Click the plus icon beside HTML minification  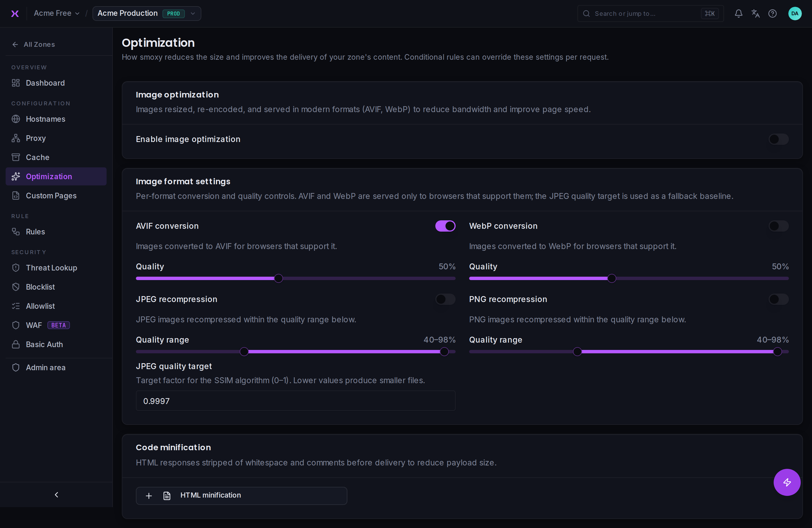(x=149, y=496)
